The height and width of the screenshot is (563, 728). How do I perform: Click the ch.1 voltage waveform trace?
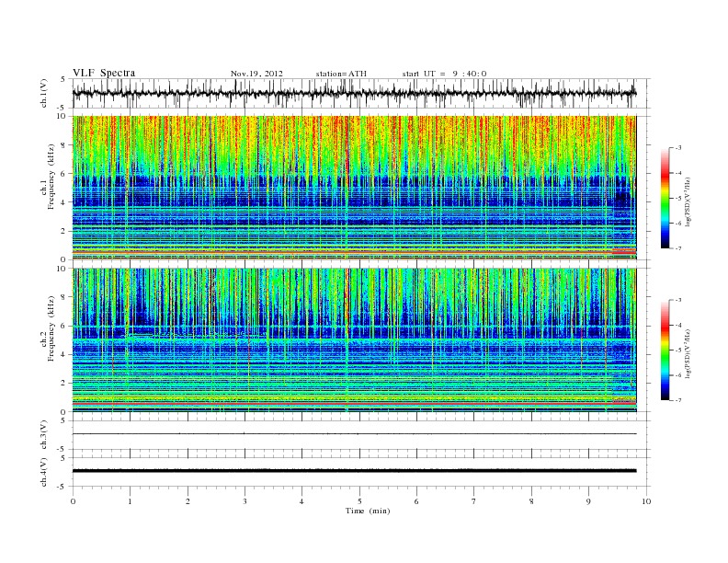coord(354,93)
